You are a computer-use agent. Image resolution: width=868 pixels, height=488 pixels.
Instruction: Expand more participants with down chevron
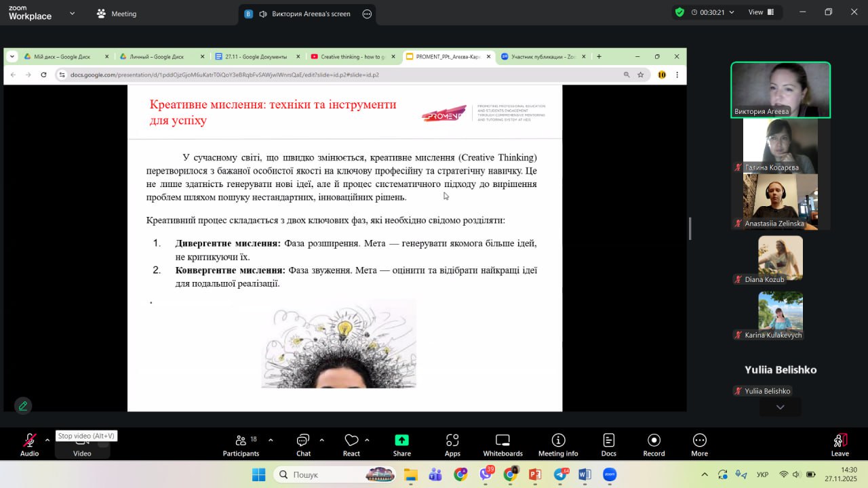(781, 407)
